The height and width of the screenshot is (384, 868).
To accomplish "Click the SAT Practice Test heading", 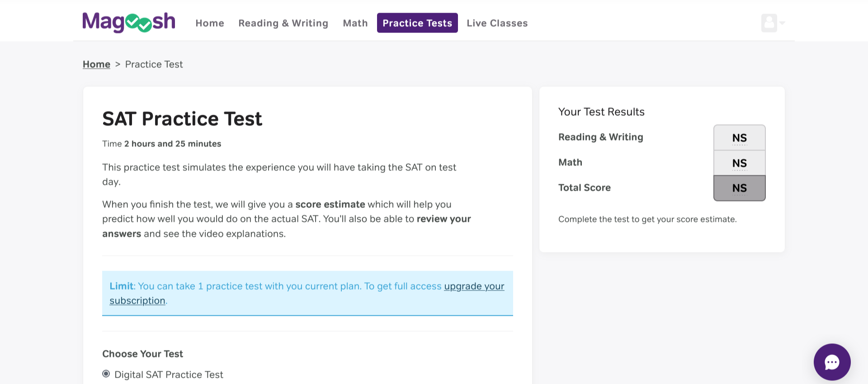I will point(182,119).
